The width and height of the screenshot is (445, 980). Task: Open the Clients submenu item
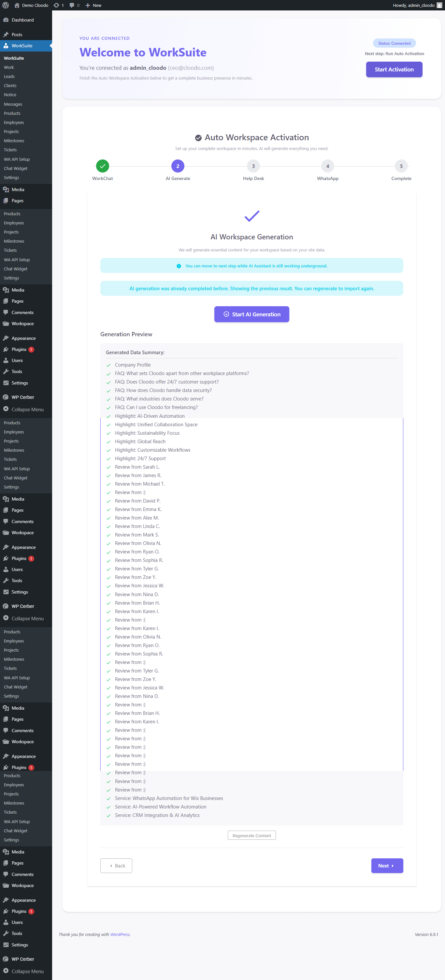tap(10, 85)
